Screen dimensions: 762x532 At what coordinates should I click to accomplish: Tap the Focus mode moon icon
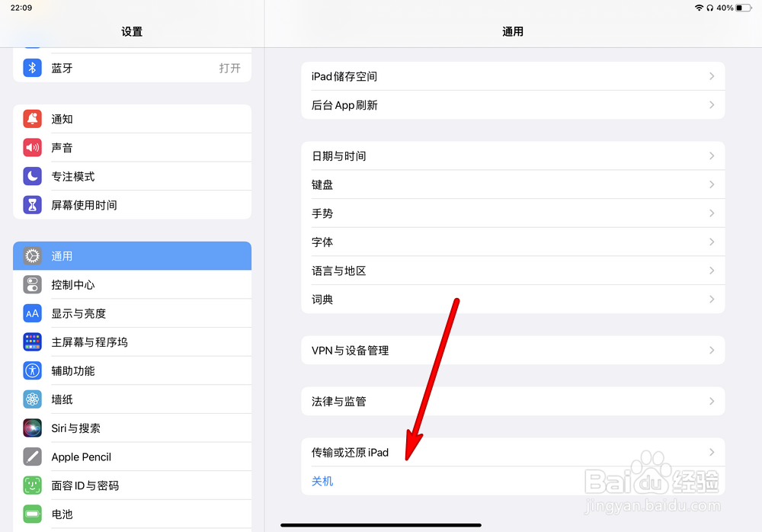pos(32,176)
